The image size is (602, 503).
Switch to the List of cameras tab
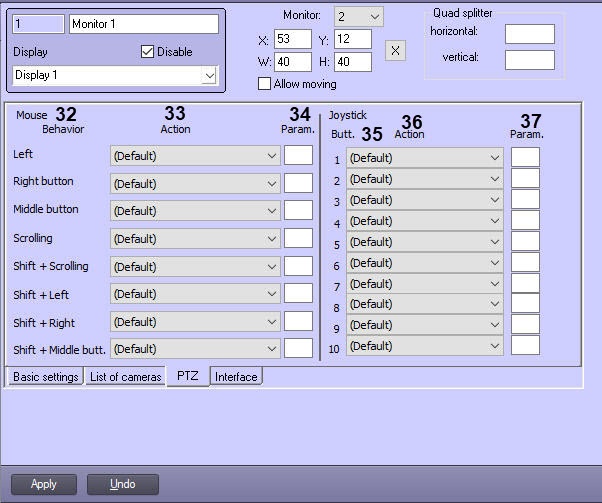point(125,377)
